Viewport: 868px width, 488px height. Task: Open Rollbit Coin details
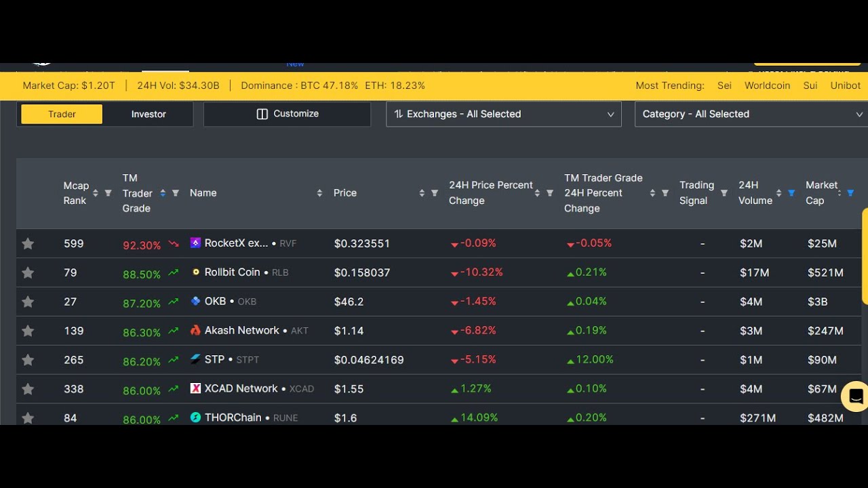point(233,272)
